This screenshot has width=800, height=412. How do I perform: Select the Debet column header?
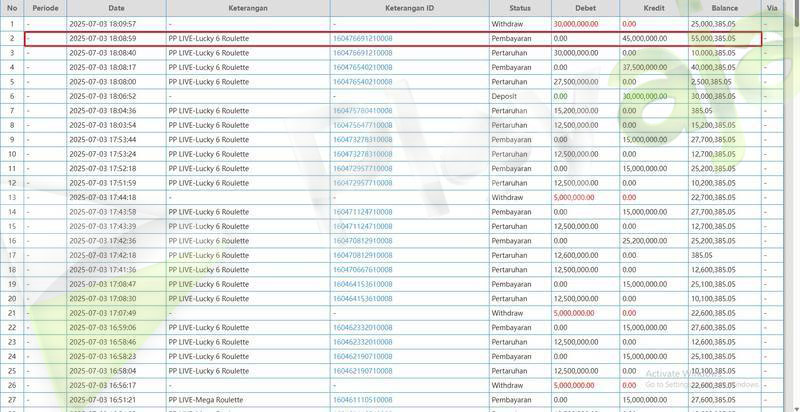click(x=584, y=8)
